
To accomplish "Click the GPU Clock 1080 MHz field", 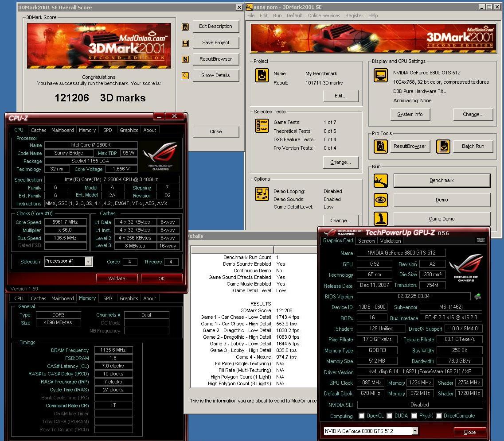I will [x=370, y=383].
